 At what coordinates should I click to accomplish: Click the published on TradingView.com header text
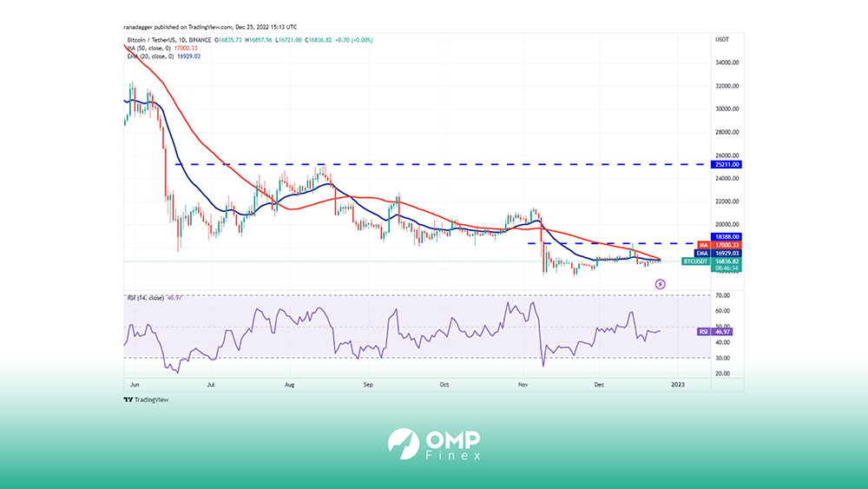coord(210,27)
